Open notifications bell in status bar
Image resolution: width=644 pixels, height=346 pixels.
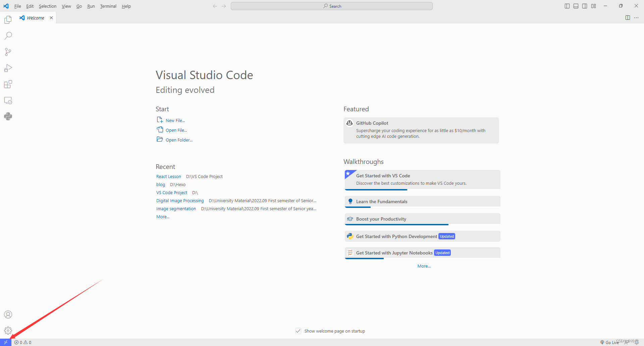[637, 342]
